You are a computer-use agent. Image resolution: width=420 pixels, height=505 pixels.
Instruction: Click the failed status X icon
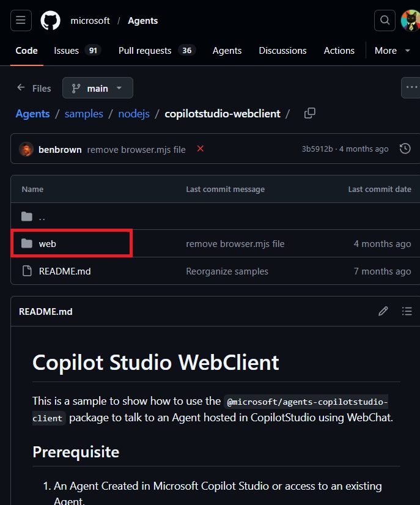(x=201, y=149)
